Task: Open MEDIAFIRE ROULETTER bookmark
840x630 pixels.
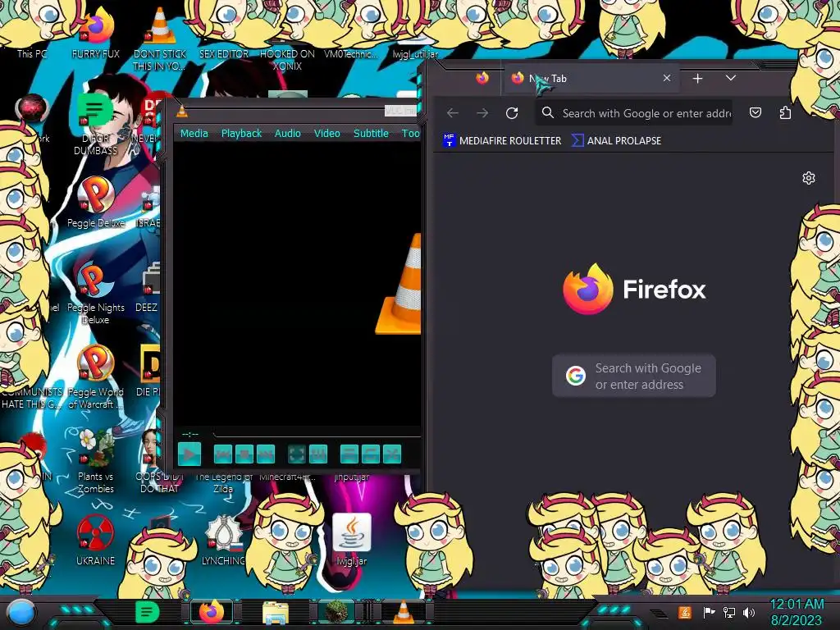Action: (x=503, y=141)
